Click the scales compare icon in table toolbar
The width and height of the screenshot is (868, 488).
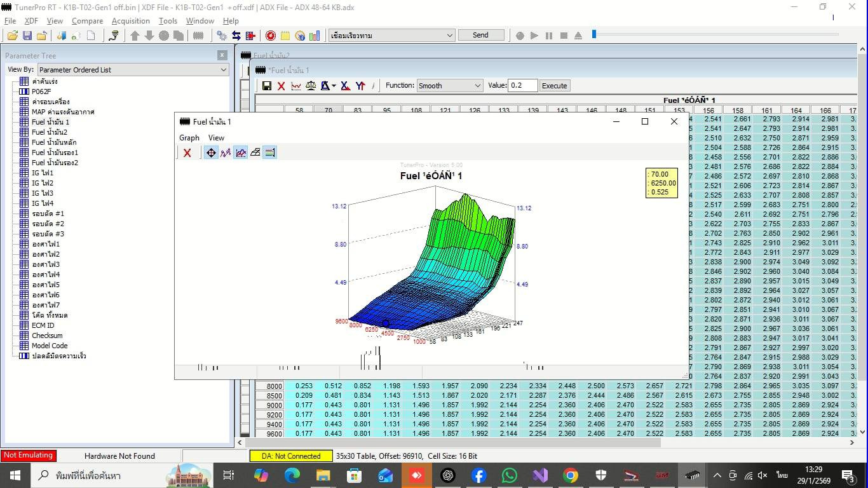311,86
